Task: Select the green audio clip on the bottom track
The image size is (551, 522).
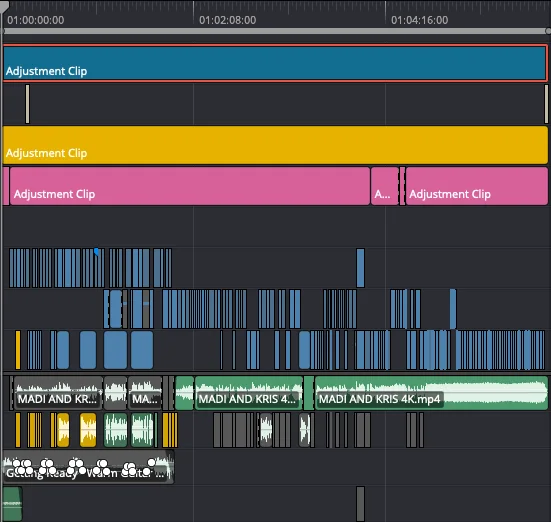Action: [12, 504]
